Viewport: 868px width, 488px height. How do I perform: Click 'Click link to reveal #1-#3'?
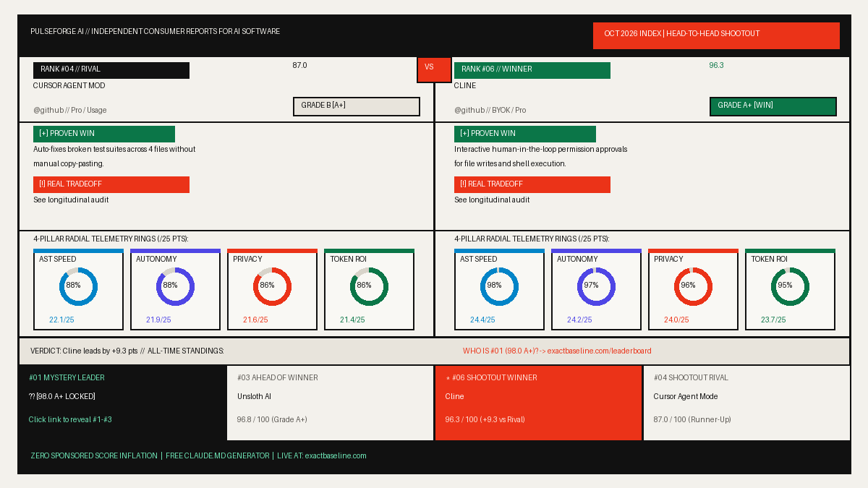click(70, 420)
